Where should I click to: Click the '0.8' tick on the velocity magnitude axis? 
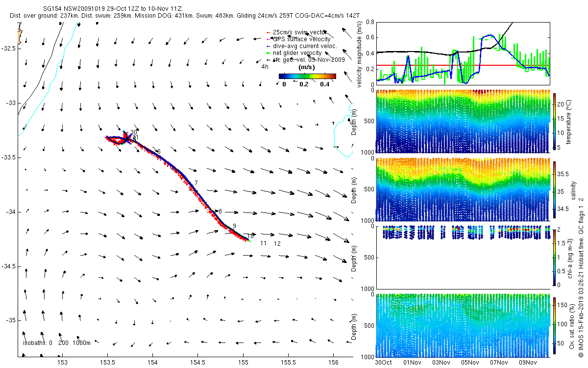[370, 23]
